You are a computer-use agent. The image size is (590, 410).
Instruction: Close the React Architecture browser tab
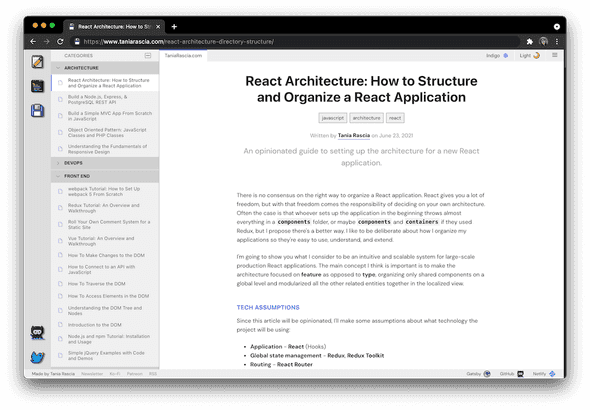[158, 27]
